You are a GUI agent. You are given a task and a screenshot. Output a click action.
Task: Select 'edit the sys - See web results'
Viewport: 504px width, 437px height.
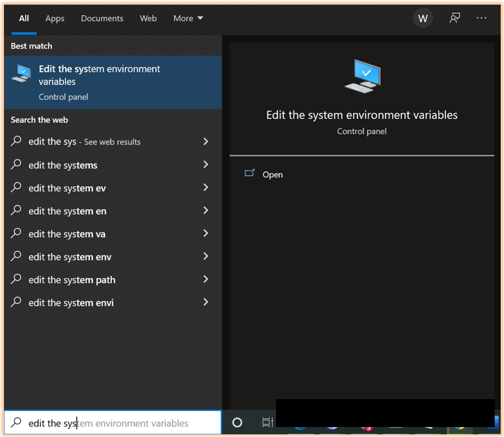click(x=113, y=142)
